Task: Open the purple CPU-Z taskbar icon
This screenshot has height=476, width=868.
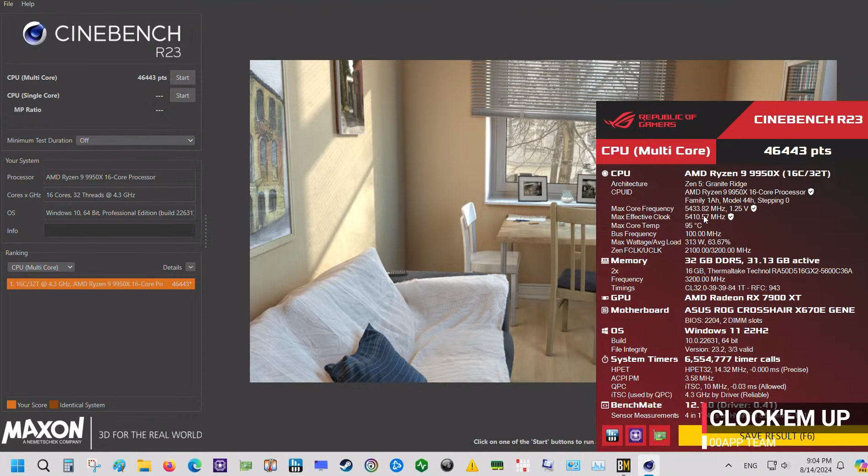Action: (x=220, y=465)
